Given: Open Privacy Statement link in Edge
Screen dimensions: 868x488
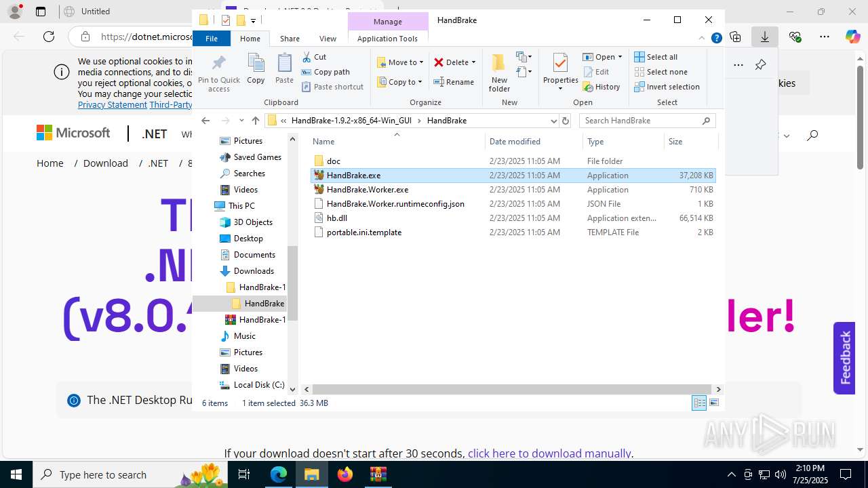Looking at the screenshot, I should [113, 104].
